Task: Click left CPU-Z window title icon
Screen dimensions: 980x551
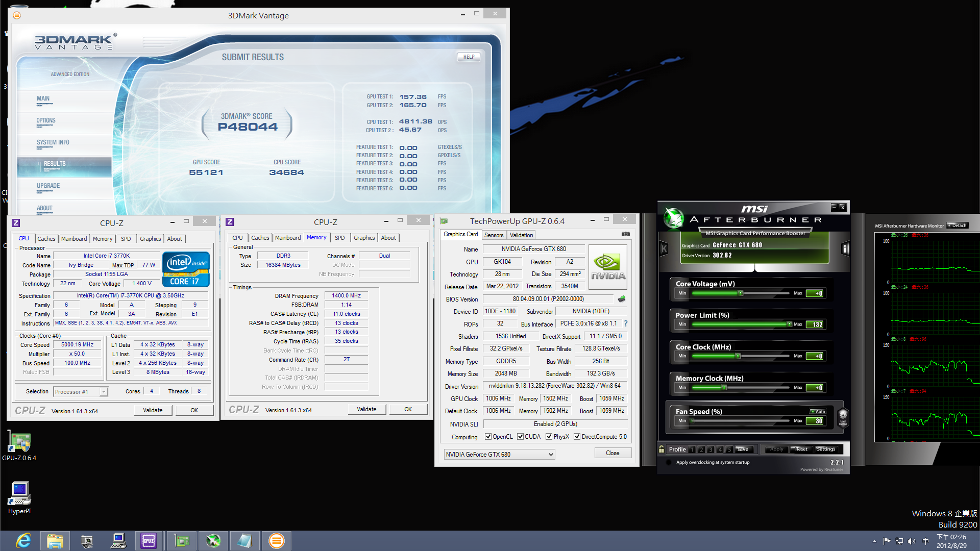Action: [16, 222]
